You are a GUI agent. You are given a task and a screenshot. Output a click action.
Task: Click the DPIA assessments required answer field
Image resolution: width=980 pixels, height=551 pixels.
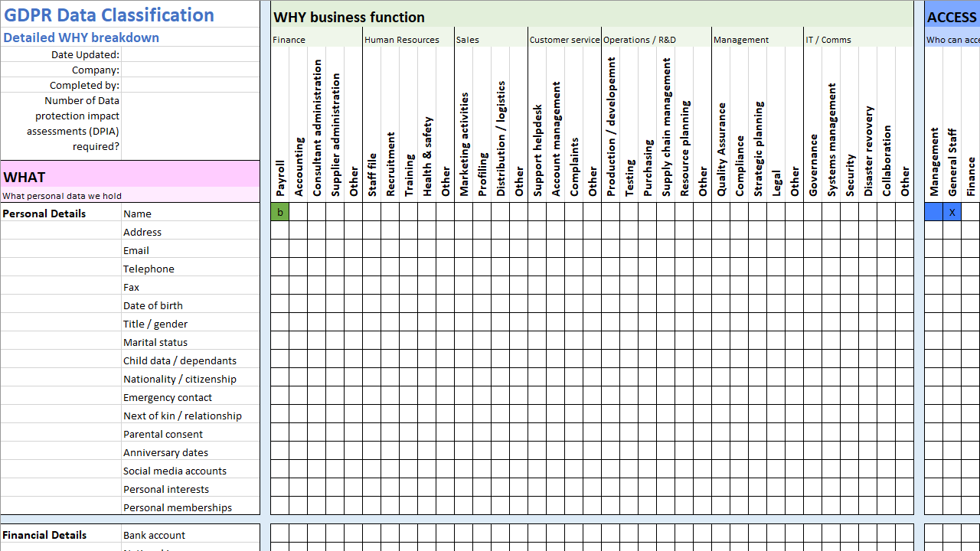(x=190, y=126)
